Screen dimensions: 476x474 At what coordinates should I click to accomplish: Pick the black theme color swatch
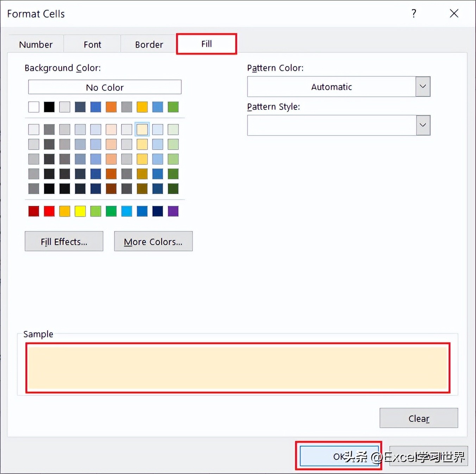(x=49, y=107)
